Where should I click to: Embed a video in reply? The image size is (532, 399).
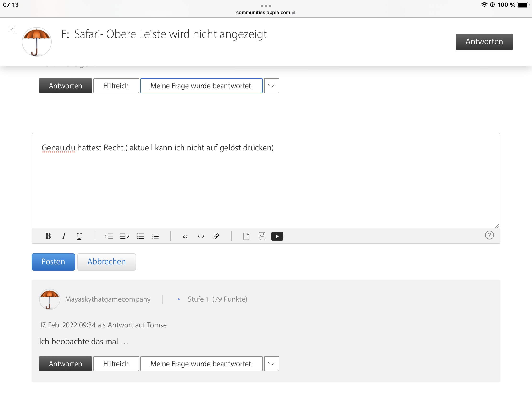coord(277,236)
